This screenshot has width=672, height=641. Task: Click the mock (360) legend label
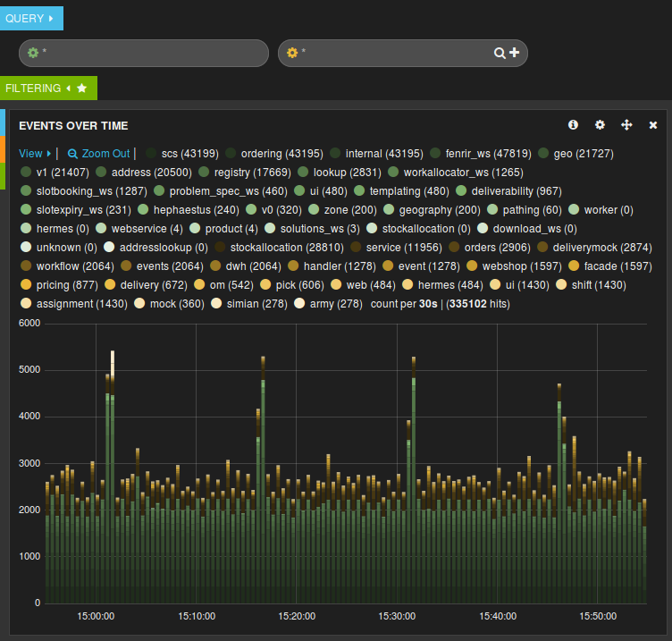(x=177, y=304)
